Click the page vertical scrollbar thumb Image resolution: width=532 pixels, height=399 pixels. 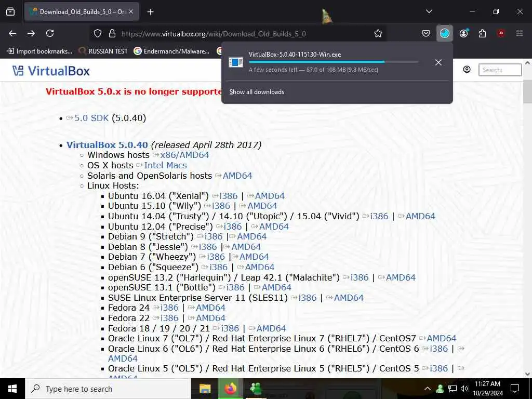527,92
